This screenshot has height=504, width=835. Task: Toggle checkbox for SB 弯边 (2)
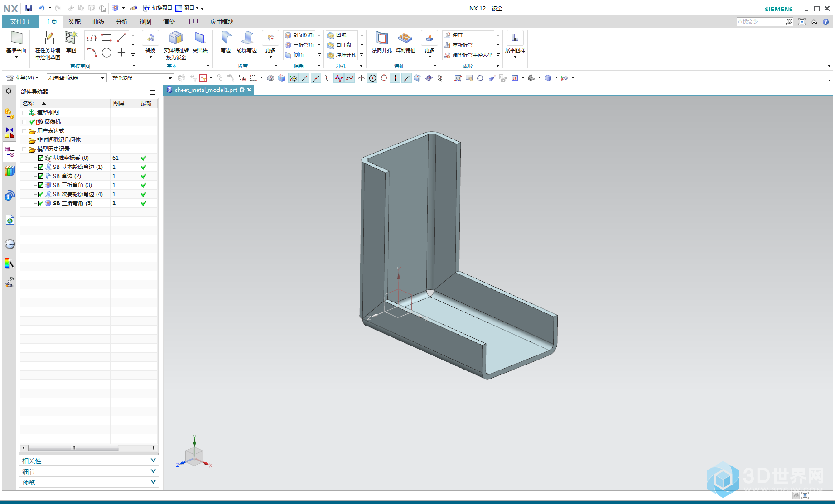coord(41,176)
